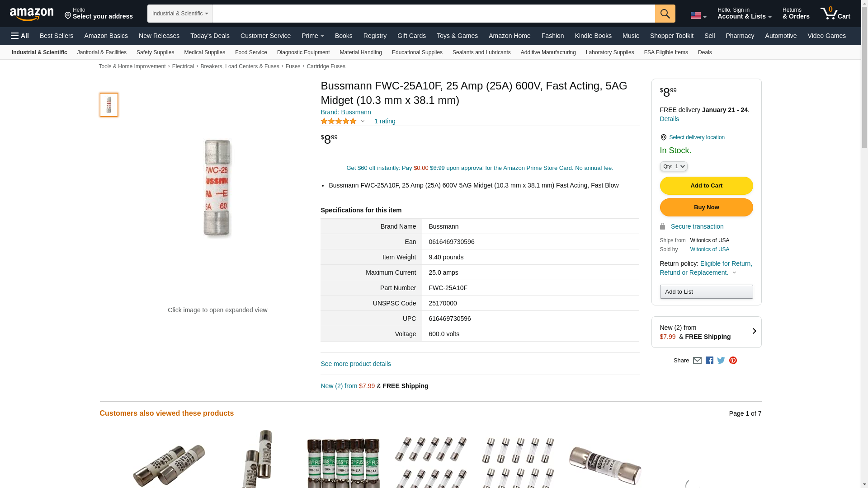Image resolution: width=868 pixels, height=488 pixels.
Task: Click the Add to Cart button
Action: [x=706, y=186]
